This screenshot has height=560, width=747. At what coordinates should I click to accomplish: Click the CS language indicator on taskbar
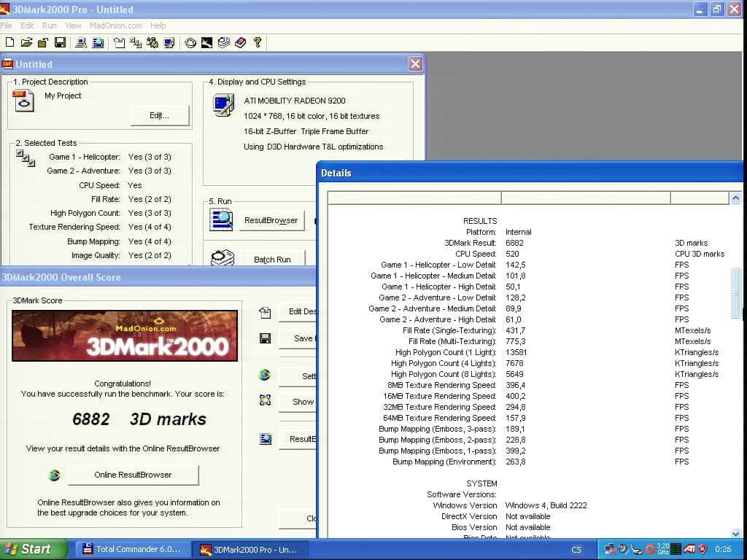pyautogui.click(x=576, y=550)
